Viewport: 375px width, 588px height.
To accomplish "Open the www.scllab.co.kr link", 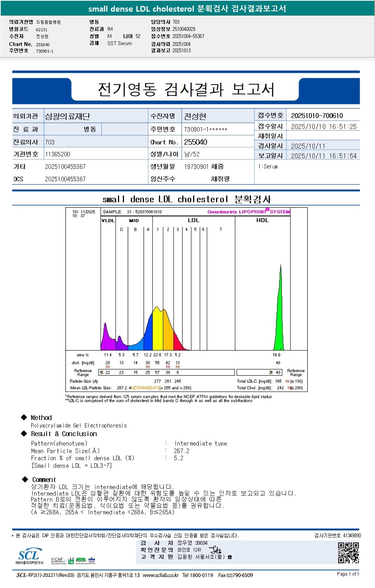I will [161, 575].
